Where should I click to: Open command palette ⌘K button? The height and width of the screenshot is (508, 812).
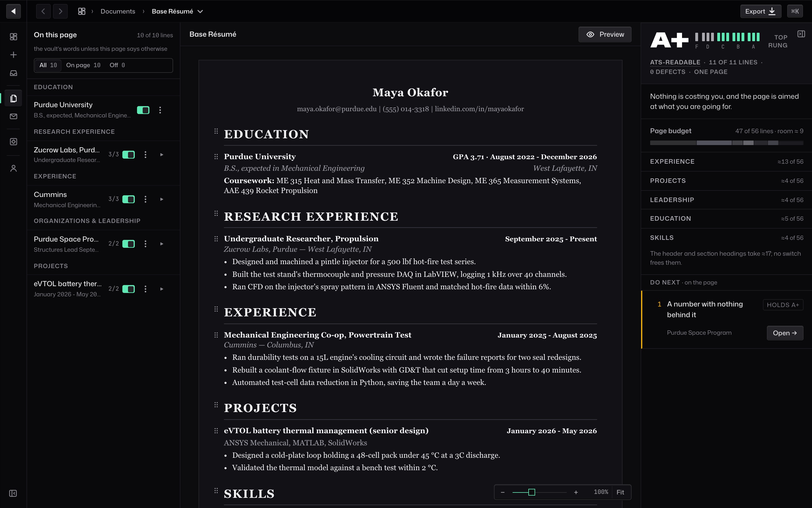795,11
